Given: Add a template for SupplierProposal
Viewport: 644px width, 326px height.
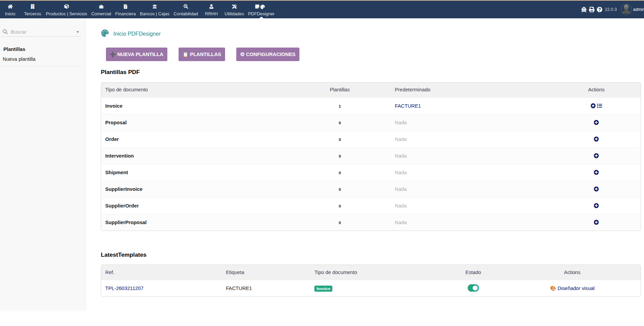Looking at the screenshot, I should click(596, 222).
